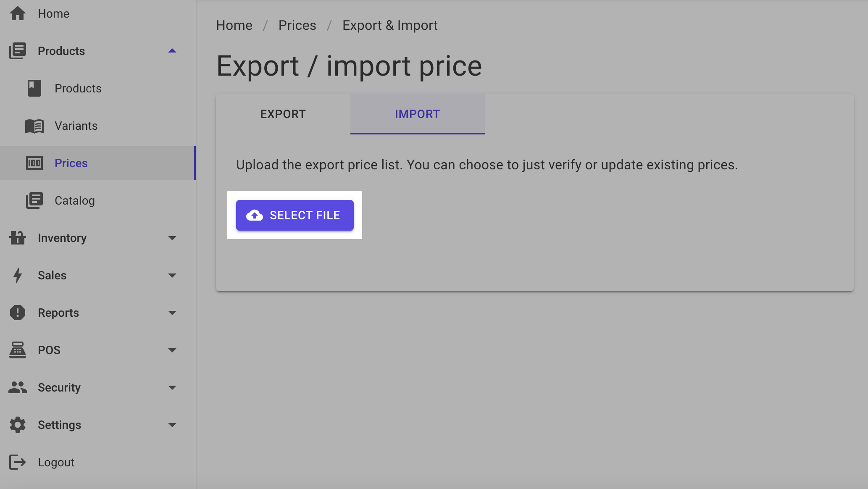Screen dimensions: 868x489
Task: Collapse the Products section arrow
Action: 172,51
